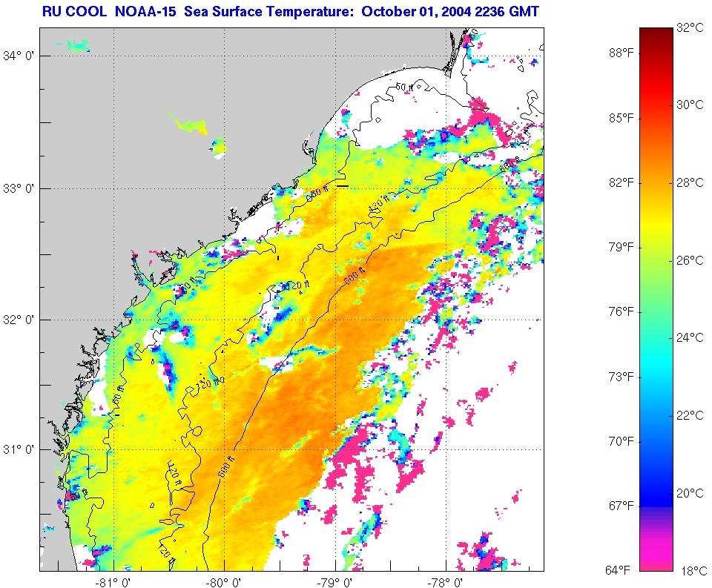
Task: Click the -80° 0' longitude label
Action: (x=224, y=581)
